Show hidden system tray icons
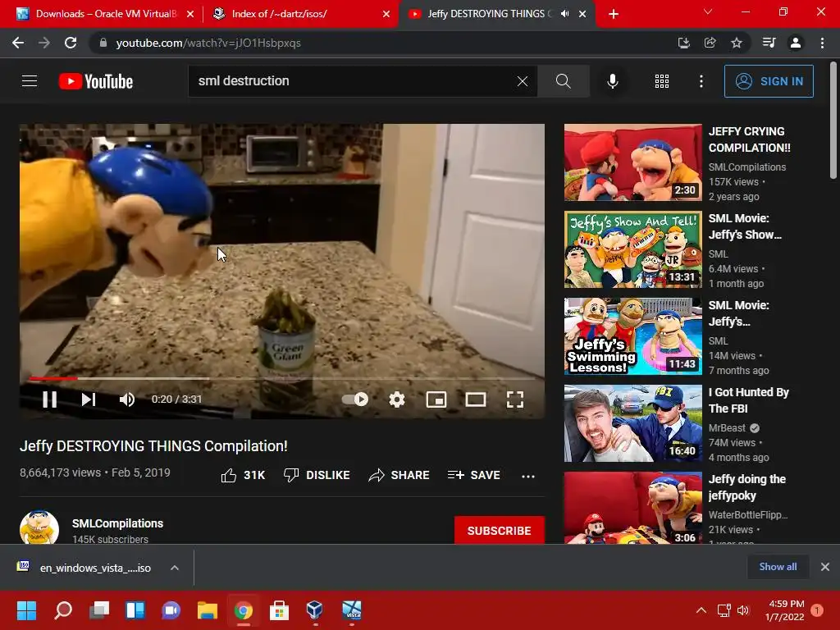Screen dimensions: 840x630 click(x=701, y=610)
